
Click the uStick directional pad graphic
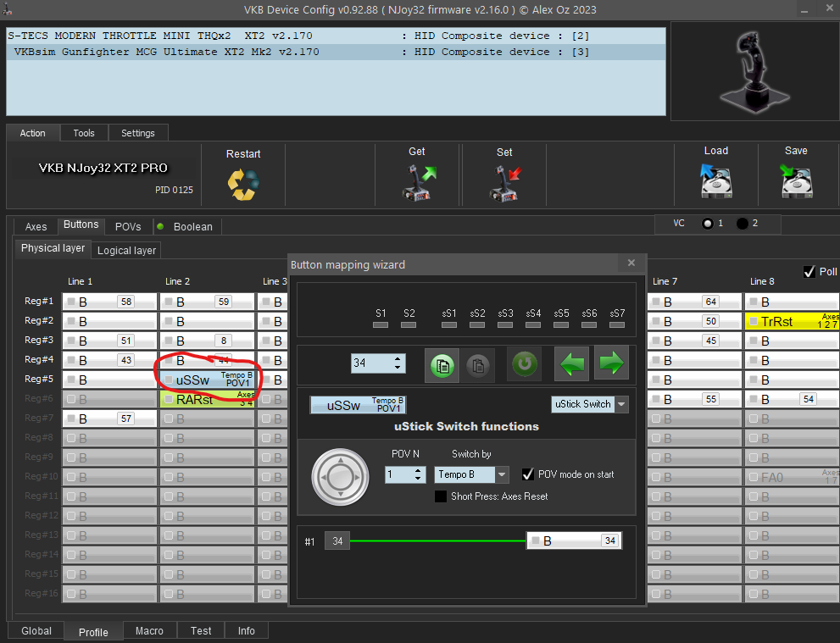pos(340,476)
